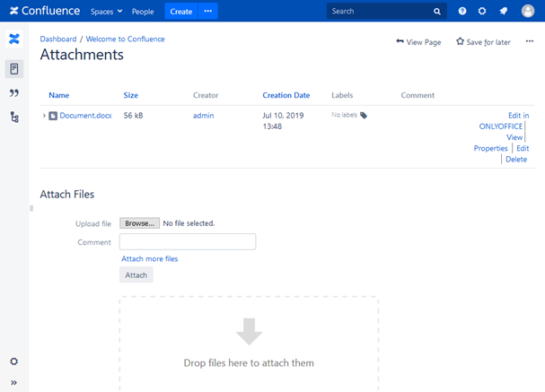545x392 pixels.
Task: Sort attachments by Creation Date column
Action: (x=286, y=95)
